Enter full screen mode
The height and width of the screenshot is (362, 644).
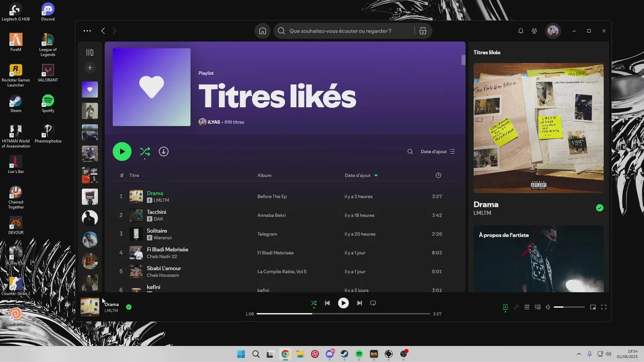604,307
